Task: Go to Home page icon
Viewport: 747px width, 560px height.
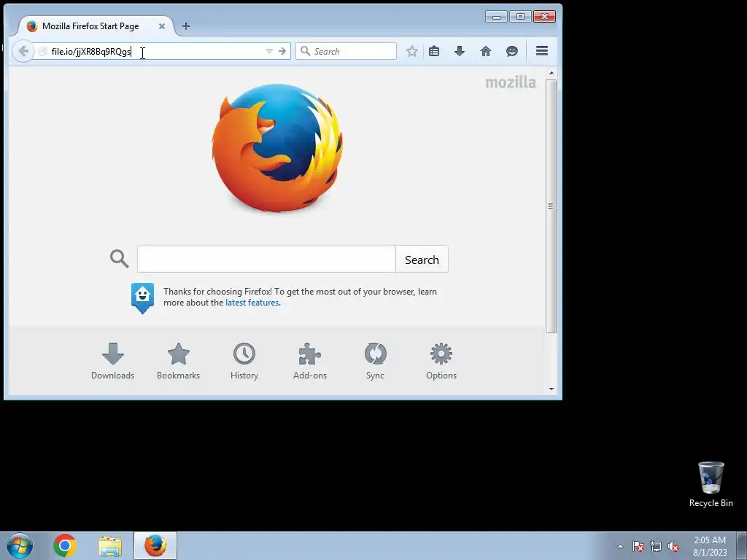Action: pos(485,51)
